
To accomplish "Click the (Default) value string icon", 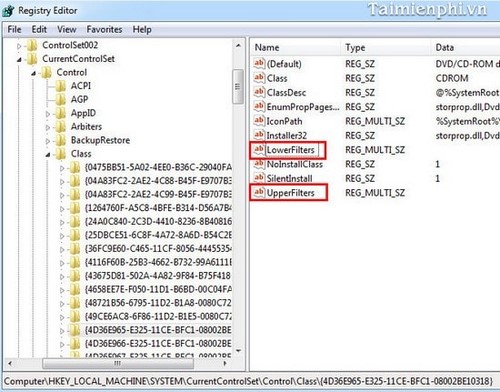I will (x=259, y=63).
